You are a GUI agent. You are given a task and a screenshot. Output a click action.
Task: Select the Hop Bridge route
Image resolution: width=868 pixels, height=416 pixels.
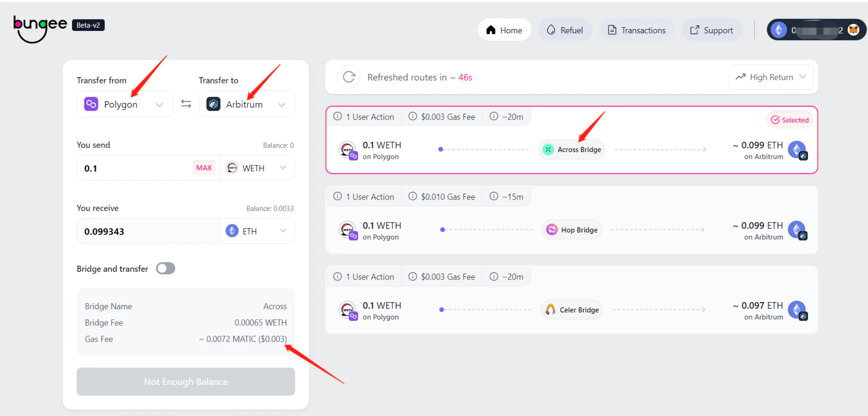click(x=572, y=220)
